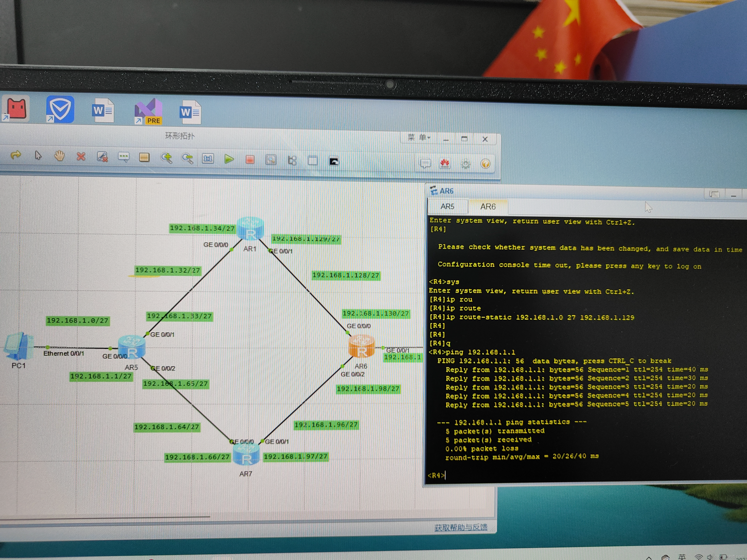Select the AR6 terminal tab

pyautogui.click(x=488, y=207)
